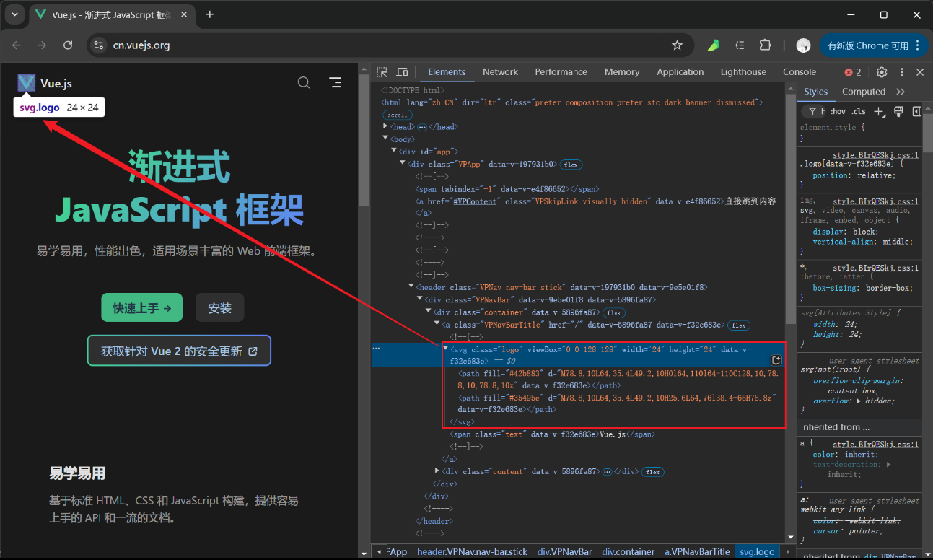The height and width of the screenshot is (560, 933).
Task: Collapse the body element node
Action: pos(385,139)
